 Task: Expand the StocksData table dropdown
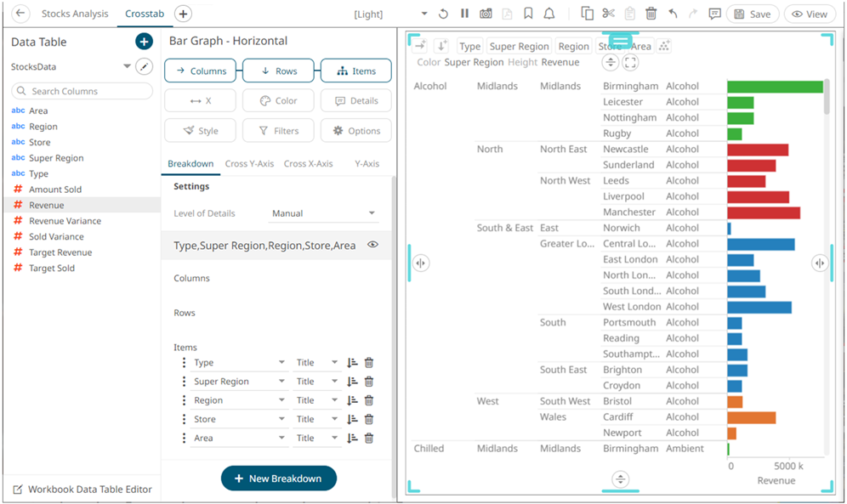pyautogui.click(x=127, y=66)
